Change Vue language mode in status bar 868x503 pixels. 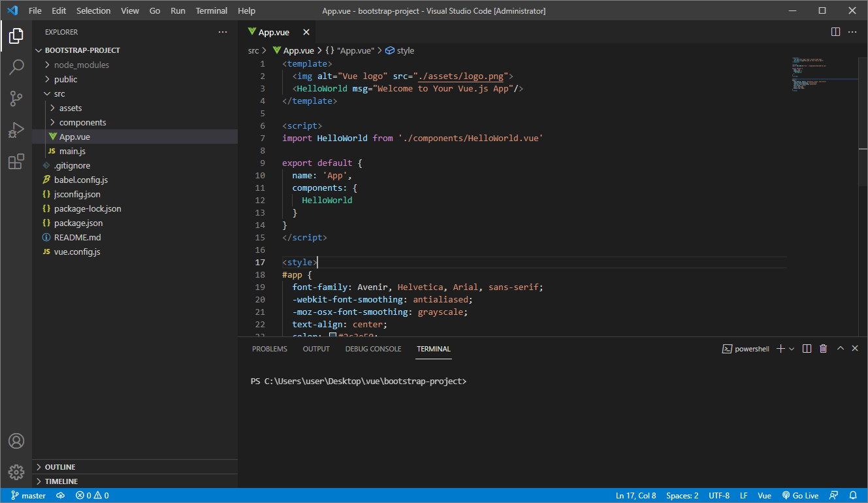click(x=764, y=496)
